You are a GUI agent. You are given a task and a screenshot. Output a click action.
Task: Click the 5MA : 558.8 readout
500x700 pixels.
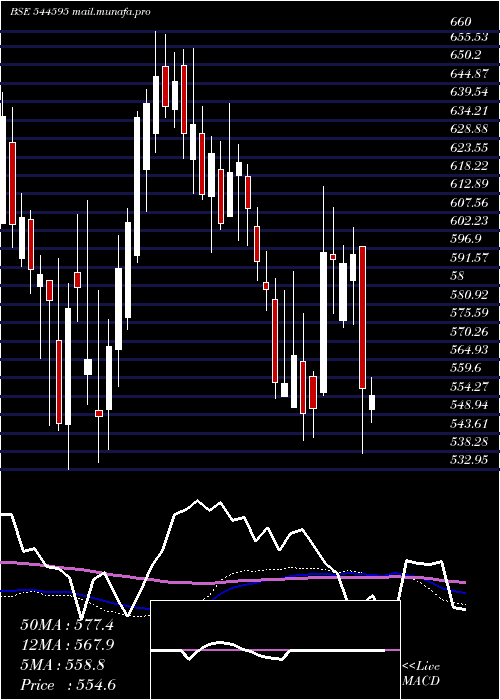[62, 664]
